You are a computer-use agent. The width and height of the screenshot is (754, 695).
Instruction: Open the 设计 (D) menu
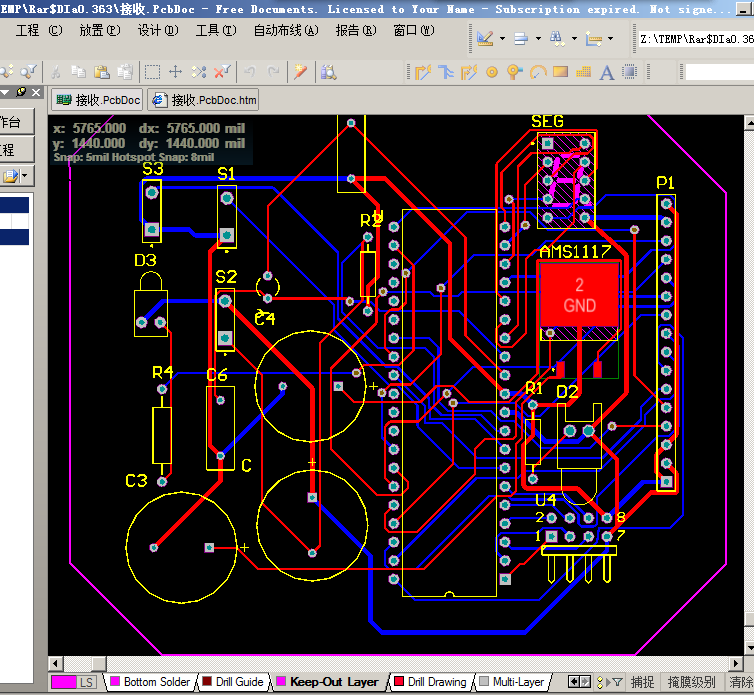pyautogui.click(x=158, y=30)
